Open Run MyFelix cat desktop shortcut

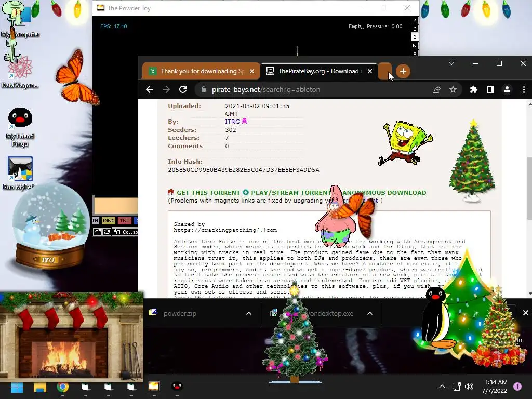20,173
